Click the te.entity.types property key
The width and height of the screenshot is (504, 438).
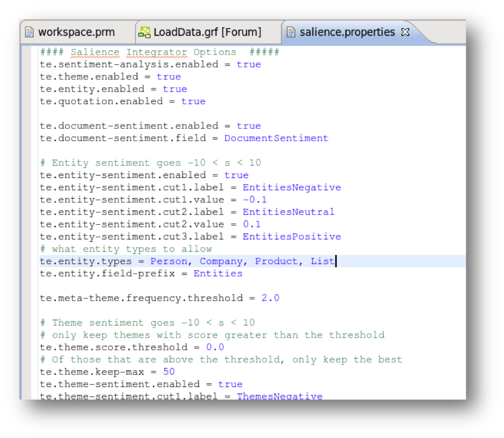[86, 262]
